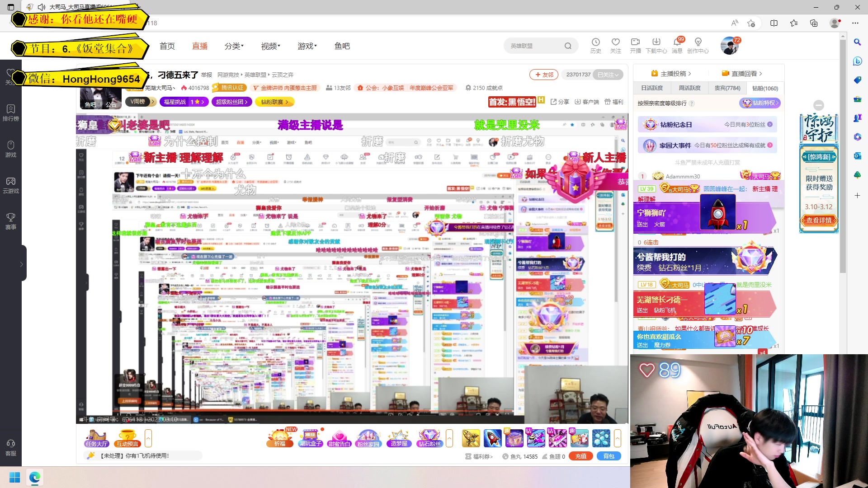Open 福利券 link near 鱼丸 balance

click(479, 456)
